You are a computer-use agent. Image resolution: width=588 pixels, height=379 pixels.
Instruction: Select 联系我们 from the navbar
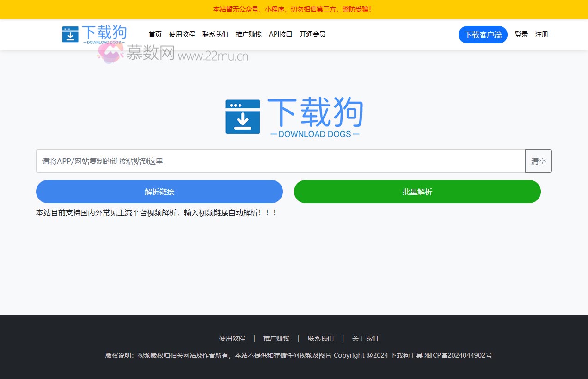click(x=215, y=34)
